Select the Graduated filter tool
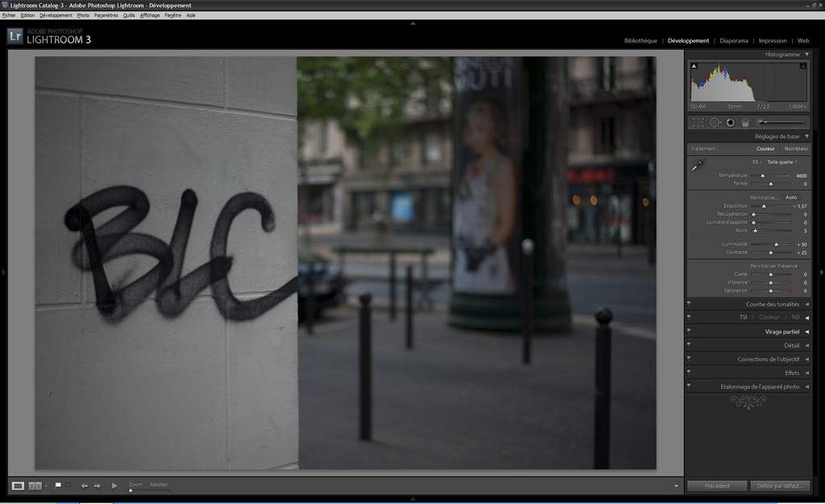The height and width of the screenshot is (504, 825). pos(745,122)
